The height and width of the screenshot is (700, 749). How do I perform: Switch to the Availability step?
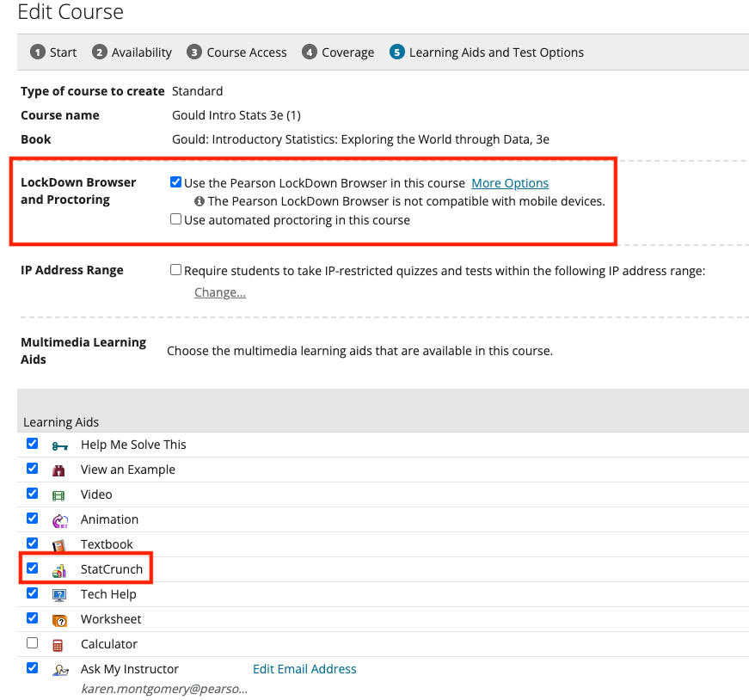coord(132,52)
